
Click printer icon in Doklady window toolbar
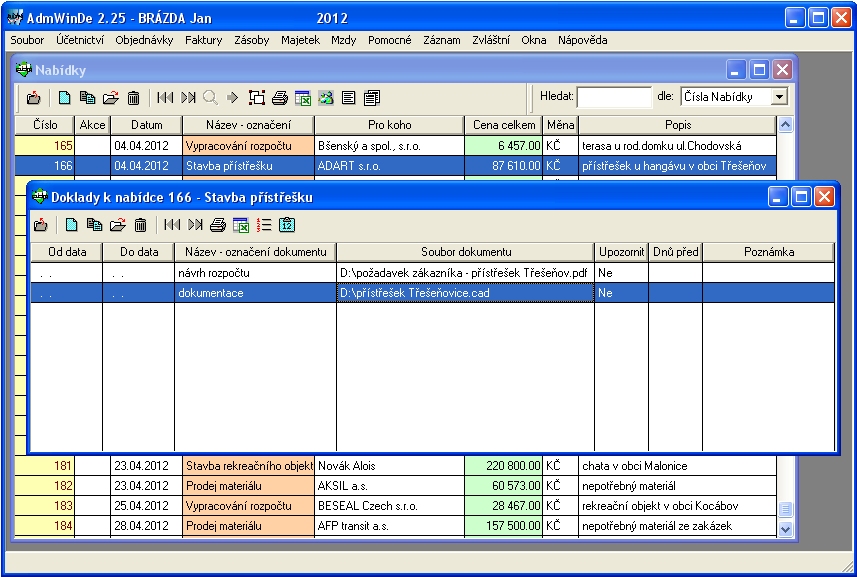click(x=218, y=225)
